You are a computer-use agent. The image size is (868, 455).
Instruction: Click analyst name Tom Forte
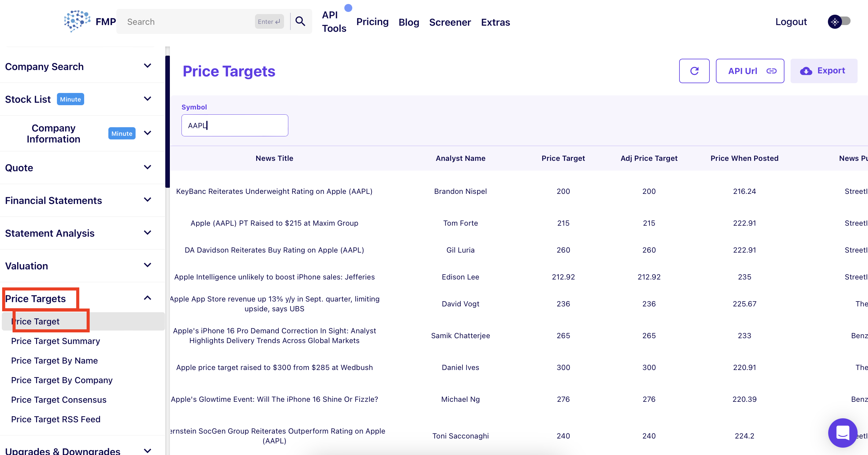click(x=460, y=223)
